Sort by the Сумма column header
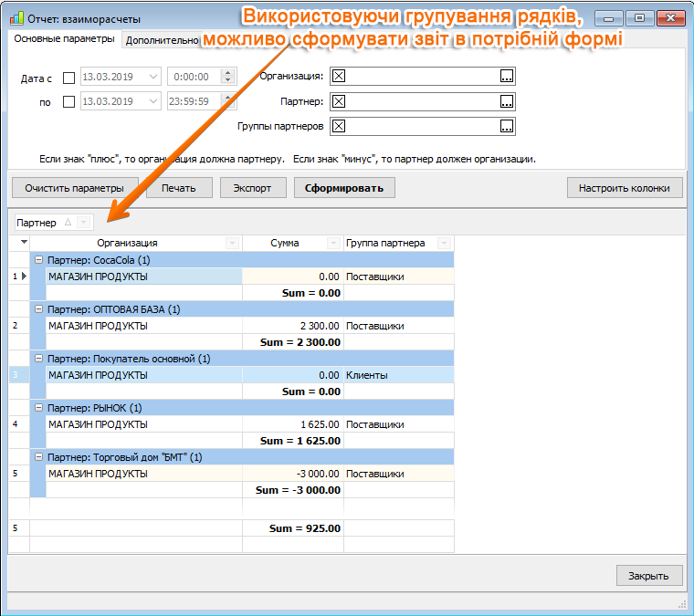The width and height of the screenshot is (694, 616). (x=285, y=243)
